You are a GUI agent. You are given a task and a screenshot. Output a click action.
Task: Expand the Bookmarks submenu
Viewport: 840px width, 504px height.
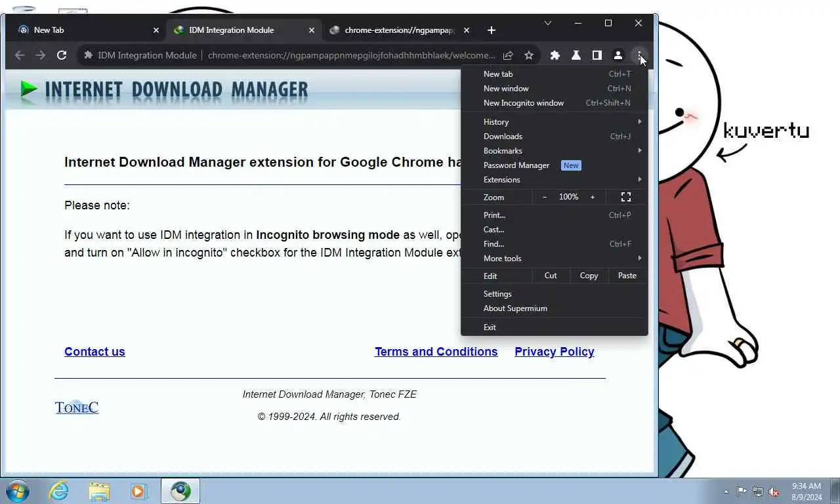[555, 151]
